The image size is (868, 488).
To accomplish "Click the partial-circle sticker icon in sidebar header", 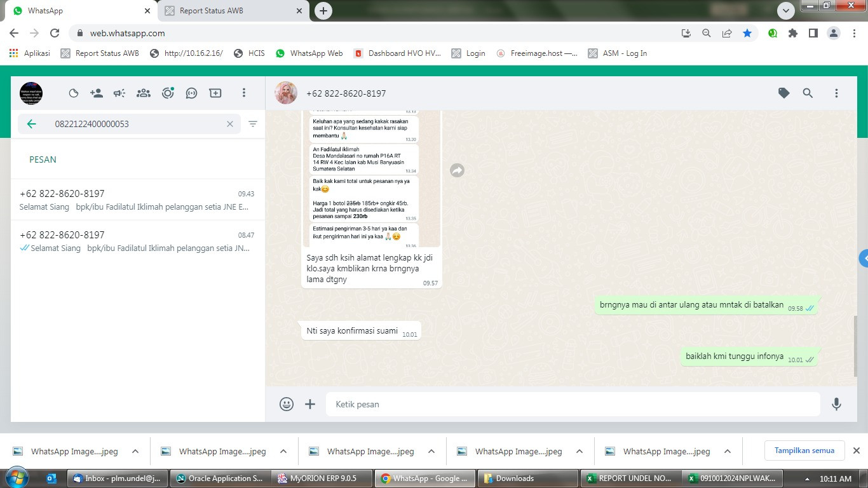I will coord(74,93).
